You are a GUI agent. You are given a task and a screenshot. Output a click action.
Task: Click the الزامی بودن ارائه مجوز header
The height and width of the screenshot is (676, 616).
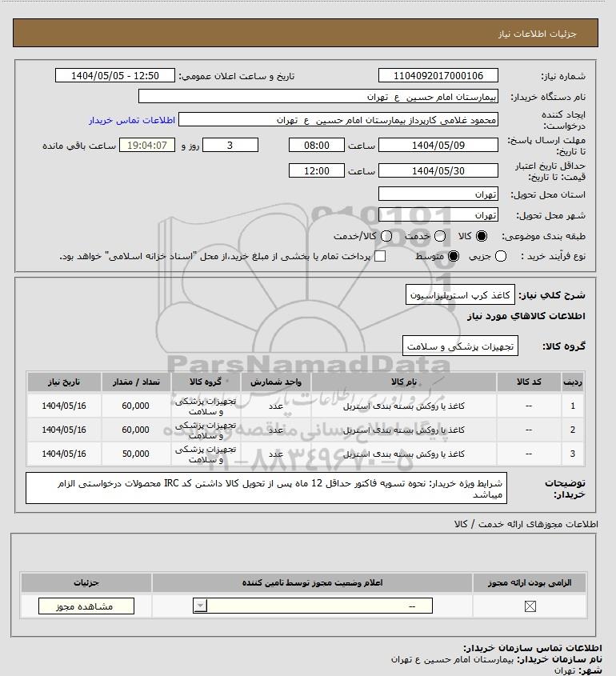click(530, 583)
